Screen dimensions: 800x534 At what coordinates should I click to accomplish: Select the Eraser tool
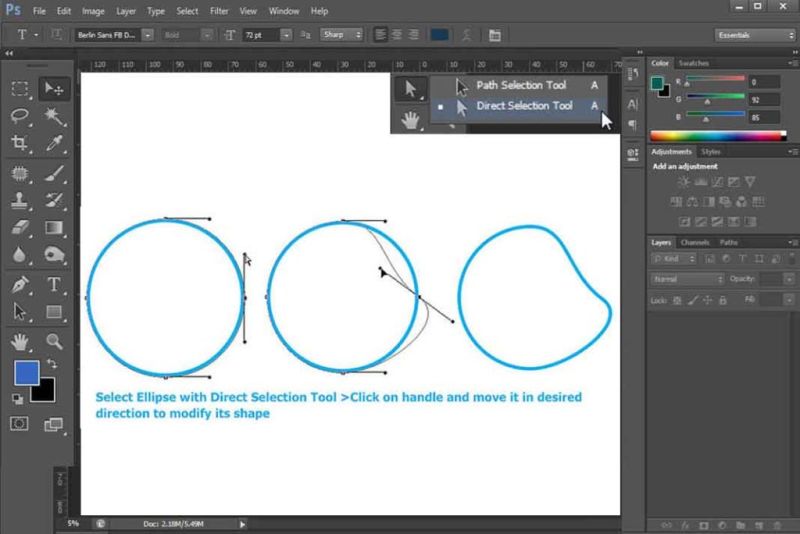coord(20,227)
